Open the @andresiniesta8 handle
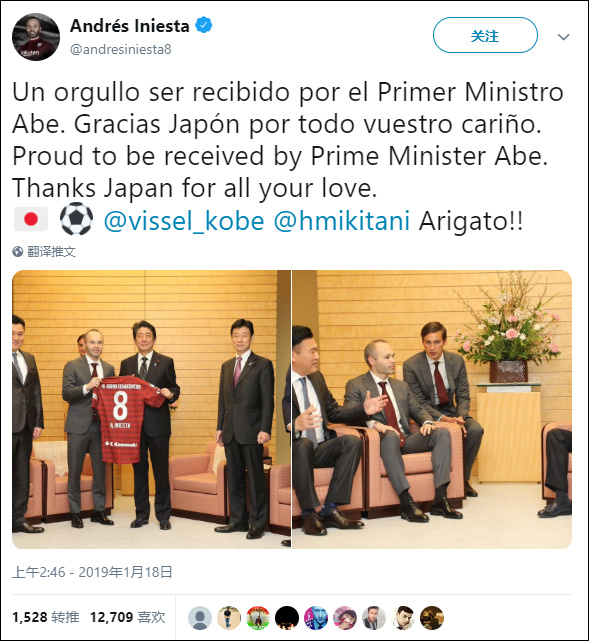Screen dimensions: 589x641 tap(121, 49)
